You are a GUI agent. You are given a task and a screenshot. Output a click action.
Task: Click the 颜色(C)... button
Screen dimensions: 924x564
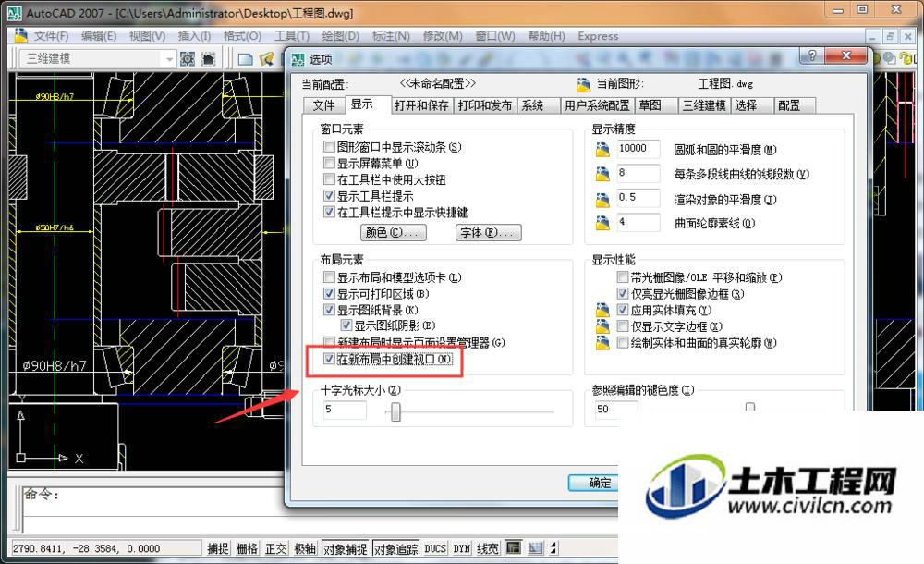point(393,232)
